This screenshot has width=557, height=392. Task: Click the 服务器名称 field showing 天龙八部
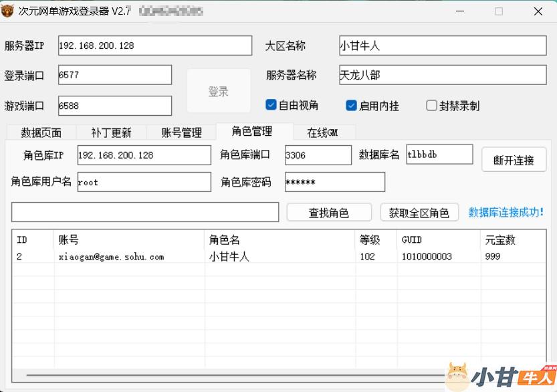click(443, 75)
